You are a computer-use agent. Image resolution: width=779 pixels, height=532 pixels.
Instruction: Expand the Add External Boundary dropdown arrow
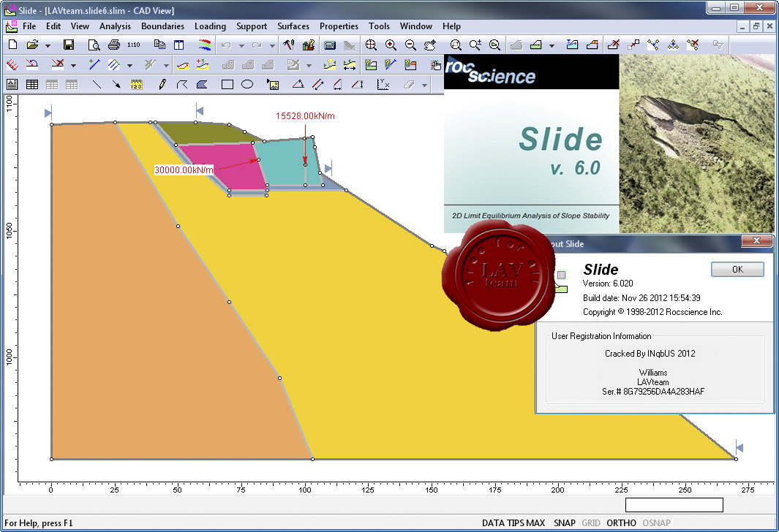[x=552, y=45]
